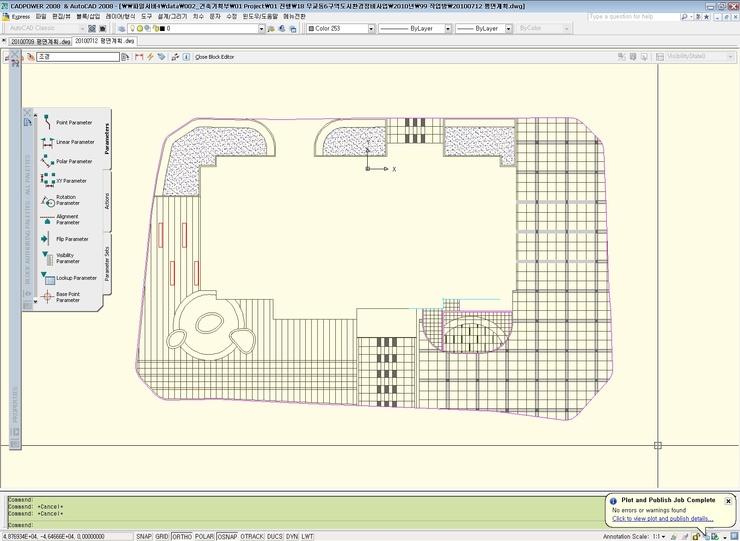Switch to 20100709 평면계획.dwg drawing tab
The image size is (740, 541).
40,42
